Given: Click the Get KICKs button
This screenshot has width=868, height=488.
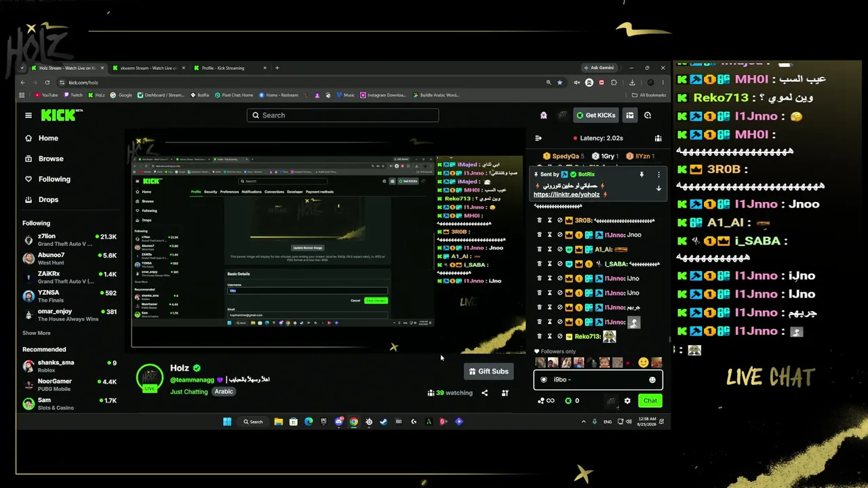Looking at the screenshot, I should tap(597, 115).
